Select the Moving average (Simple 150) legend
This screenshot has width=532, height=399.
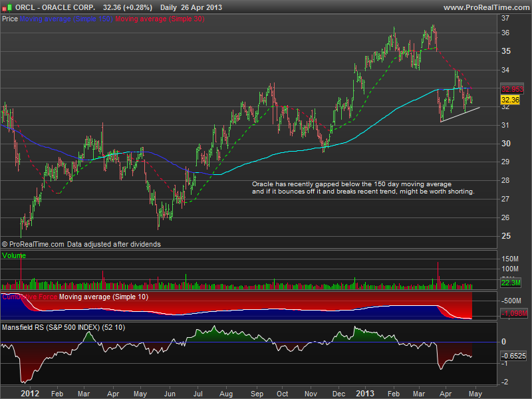tap(66, 19)
